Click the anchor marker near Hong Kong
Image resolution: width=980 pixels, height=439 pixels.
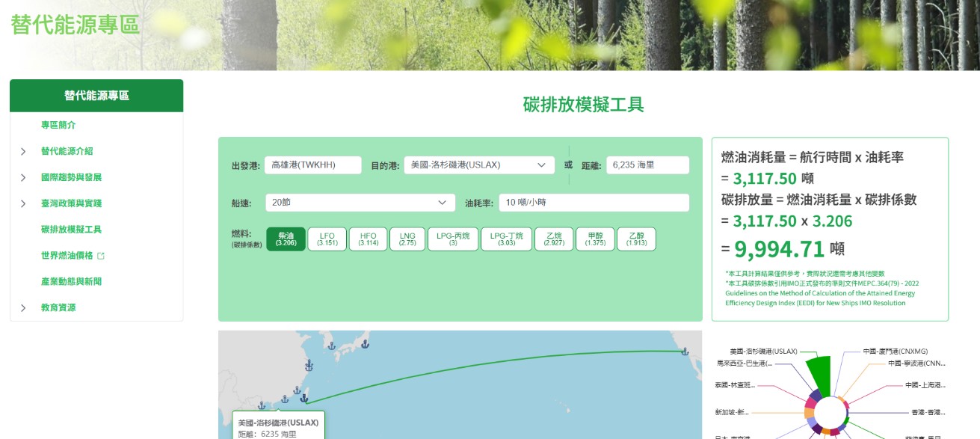tap(283, 399)
